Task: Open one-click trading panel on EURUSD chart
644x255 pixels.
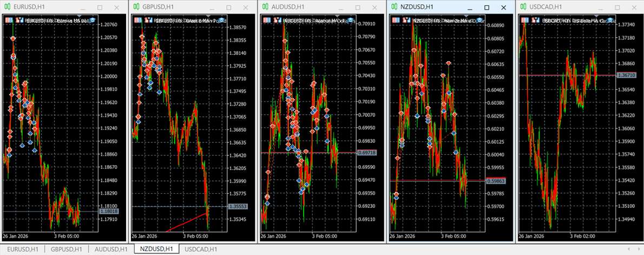Action: 8,19
